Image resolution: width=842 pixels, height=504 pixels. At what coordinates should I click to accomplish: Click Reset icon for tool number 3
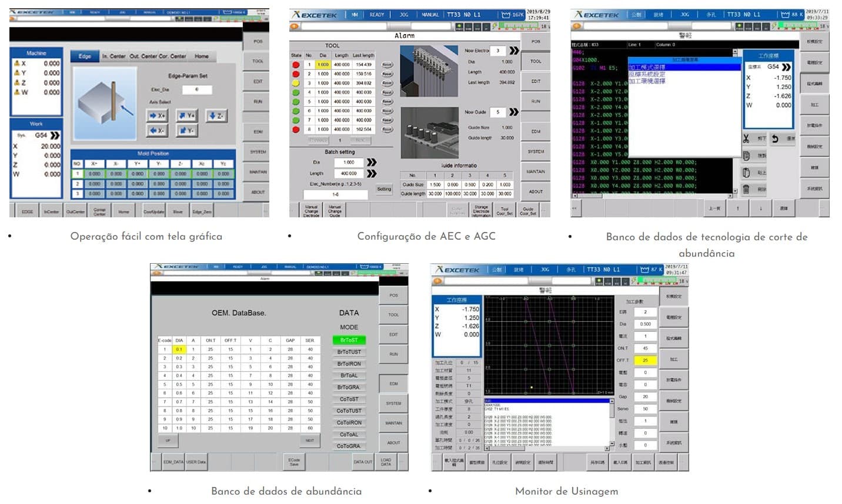click(387, 83)
